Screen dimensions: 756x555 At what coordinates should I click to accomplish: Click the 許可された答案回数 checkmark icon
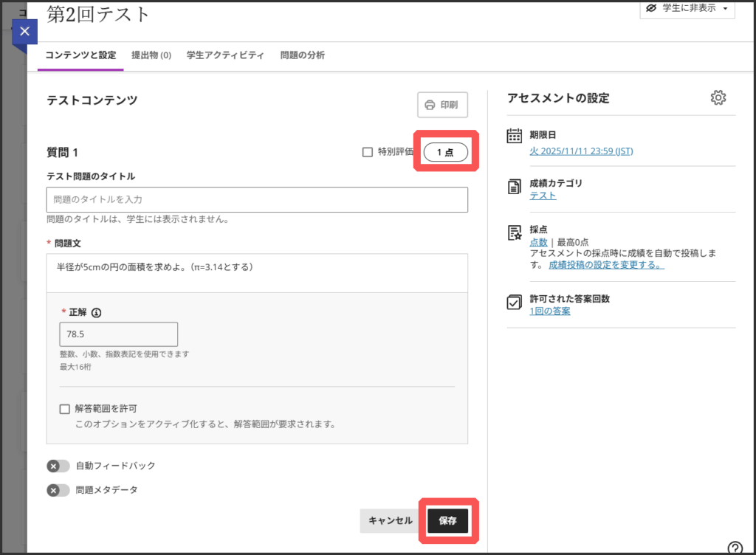tap(515, 302)
